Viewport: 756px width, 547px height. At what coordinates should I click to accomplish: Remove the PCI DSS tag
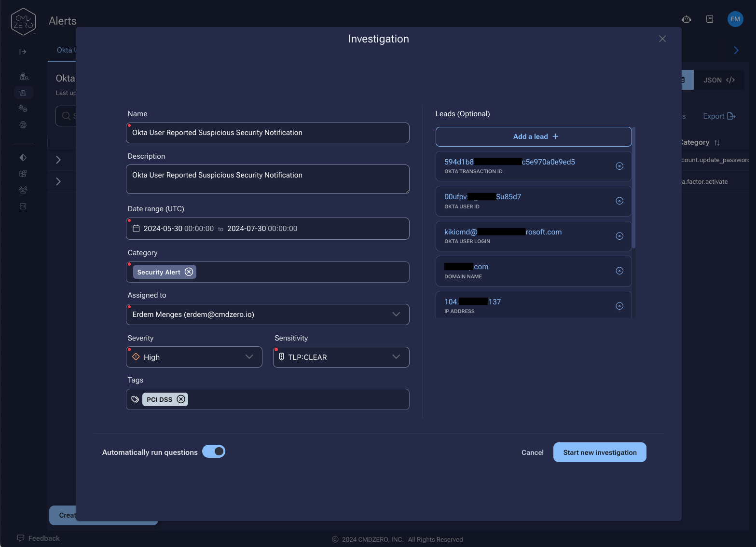pyautogui.click(x=181, y=399)
